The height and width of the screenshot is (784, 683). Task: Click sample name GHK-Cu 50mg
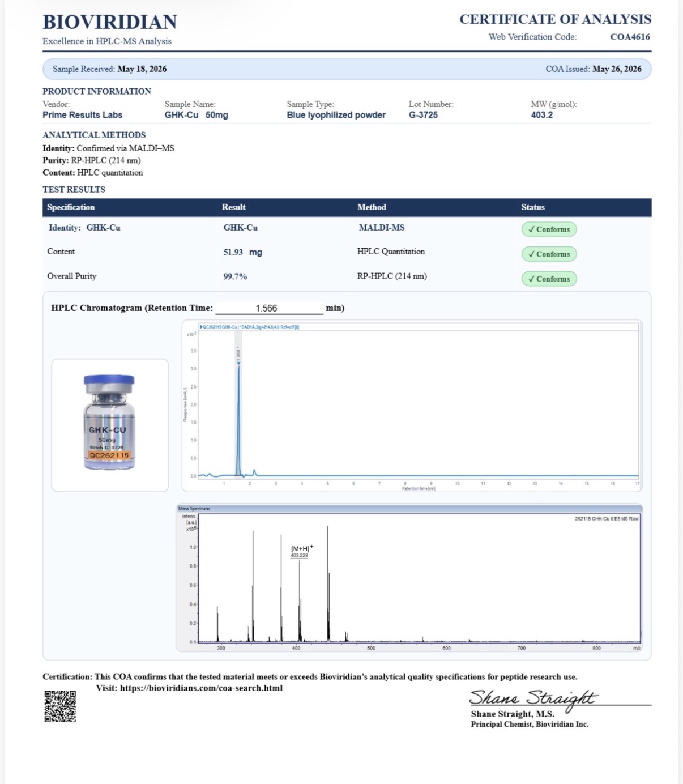tap(197, 115)
